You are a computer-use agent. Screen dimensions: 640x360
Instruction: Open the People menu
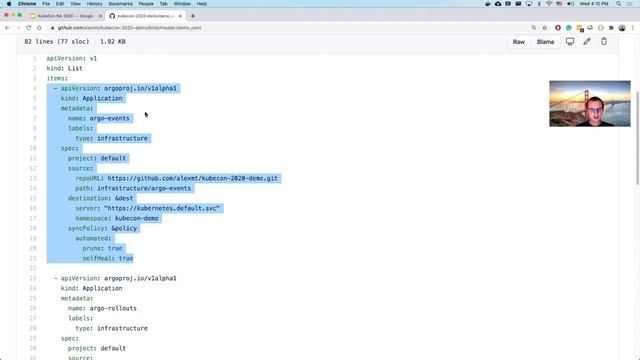(x=146, y=4)
